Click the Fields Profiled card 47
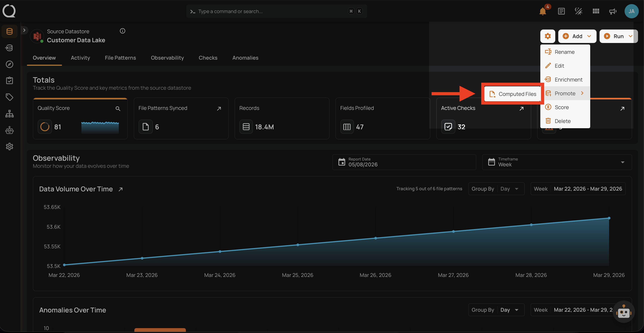This screenshot has width=644, height=333. click(x=383, y=118)
